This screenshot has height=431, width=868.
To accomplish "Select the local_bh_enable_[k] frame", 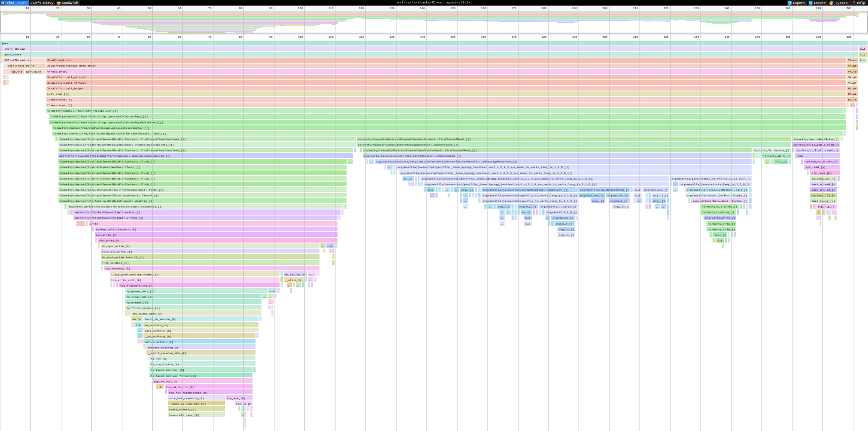I will point(201,319).
